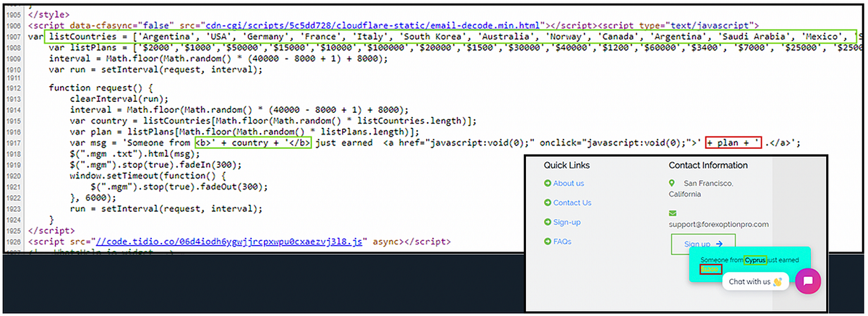Click the green arrow icon beside Sign-up link

click(548, 222)
